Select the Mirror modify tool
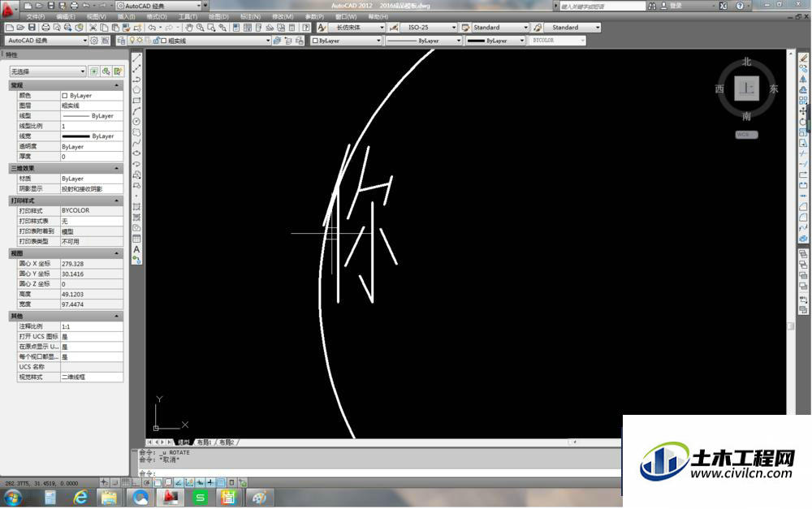 803,80
